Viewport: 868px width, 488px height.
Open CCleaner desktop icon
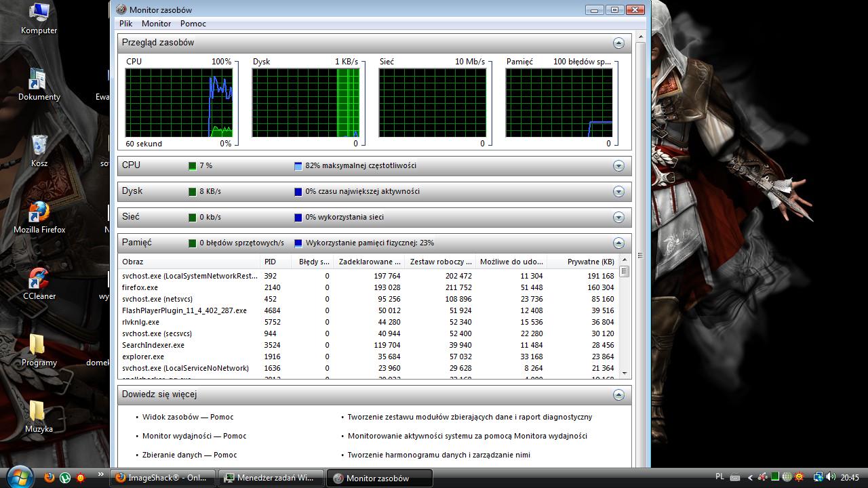tap(39, 284)
